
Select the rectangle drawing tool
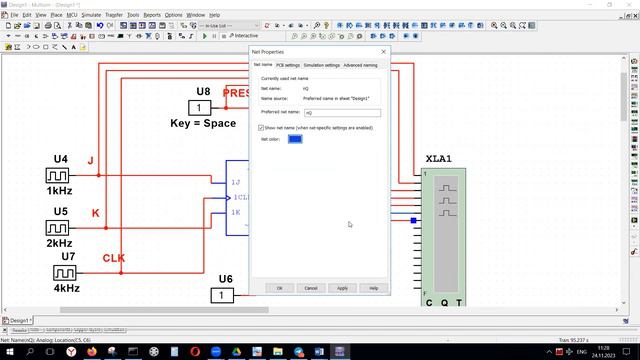45,47
